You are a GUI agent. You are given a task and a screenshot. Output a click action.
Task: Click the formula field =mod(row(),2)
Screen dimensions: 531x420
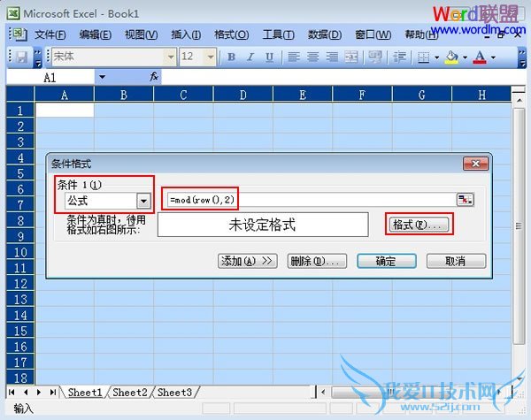[312, 200]
